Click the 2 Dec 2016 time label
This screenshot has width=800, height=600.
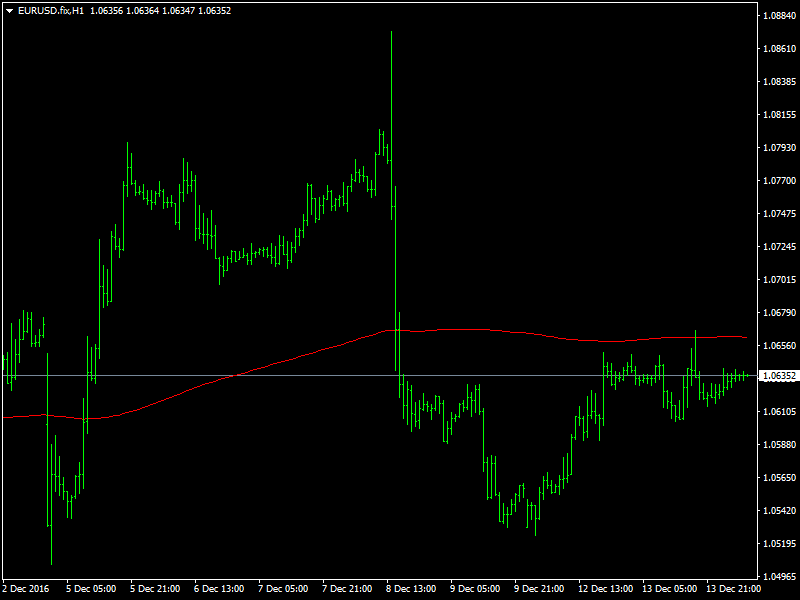pyautogui.click(x=26, y=589)
